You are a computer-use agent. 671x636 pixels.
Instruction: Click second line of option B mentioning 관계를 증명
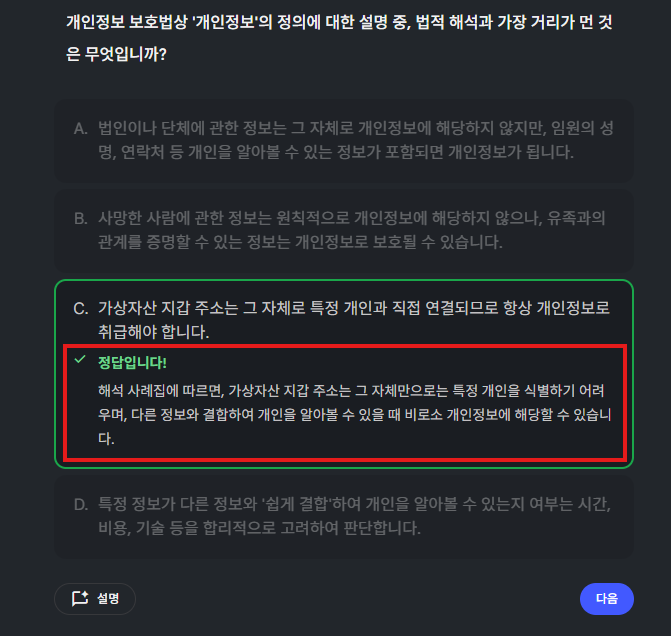point(300,242)
